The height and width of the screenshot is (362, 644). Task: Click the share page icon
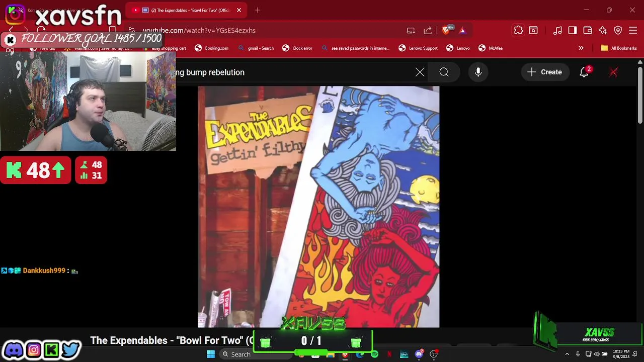(x=428, y=31)
